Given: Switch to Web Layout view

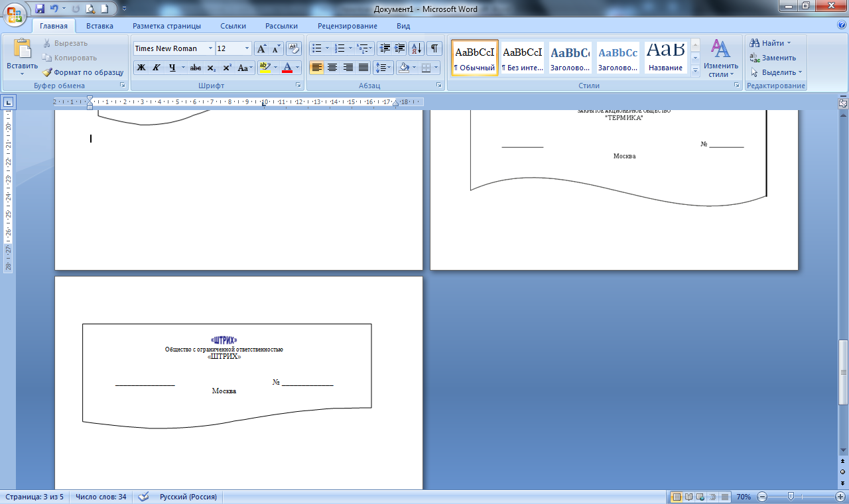Looking at the screenshot, I should tap(701, 497).
